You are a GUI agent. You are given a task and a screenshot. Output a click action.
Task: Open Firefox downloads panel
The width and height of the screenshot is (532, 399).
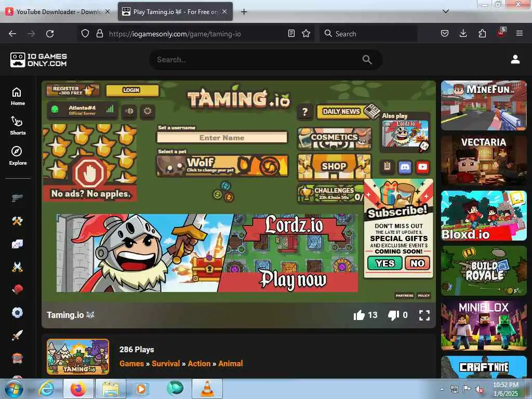(x=463, y=34)
